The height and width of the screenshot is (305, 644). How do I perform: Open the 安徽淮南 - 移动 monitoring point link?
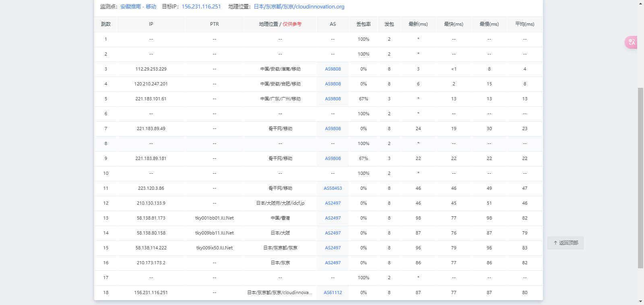[x=138, y=7]
